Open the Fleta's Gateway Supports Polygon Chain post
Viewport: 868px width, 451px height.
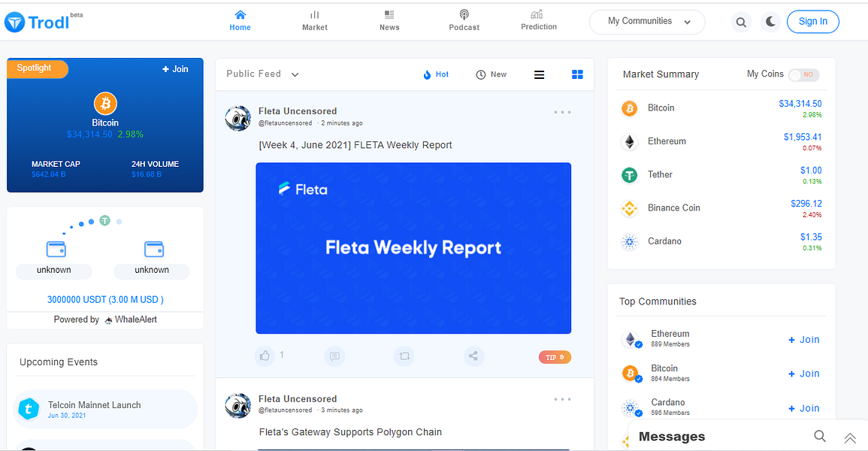click(x=350, y=432)
